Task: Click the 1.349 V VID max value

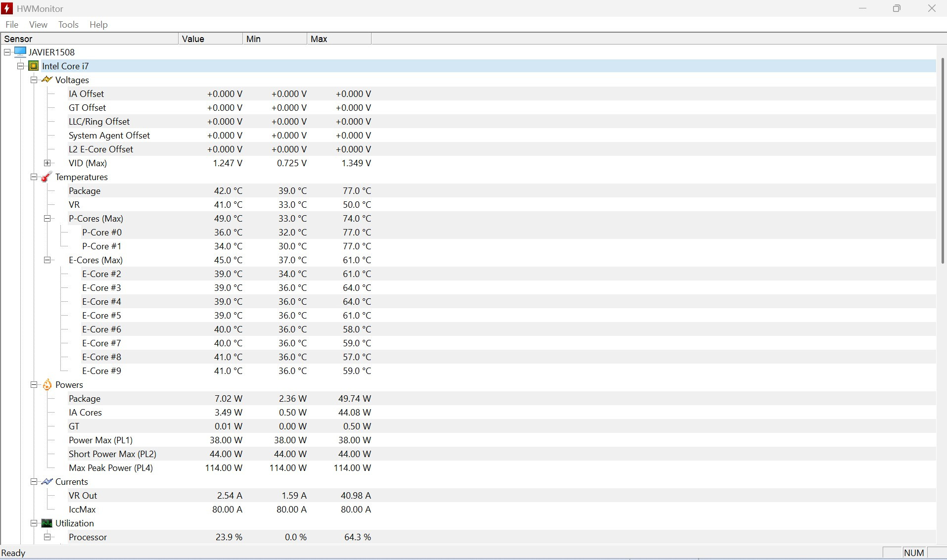Action: point(356,163)
